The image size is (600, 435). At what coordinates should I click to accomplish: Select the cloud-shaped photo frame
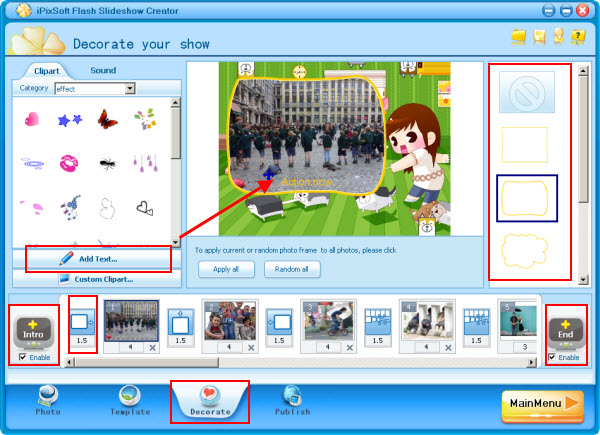524,250
